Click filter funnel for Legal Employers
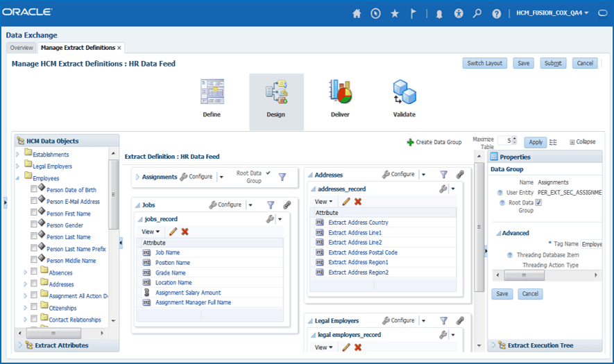This screenshot has width=614, height=364. [443, 320]
